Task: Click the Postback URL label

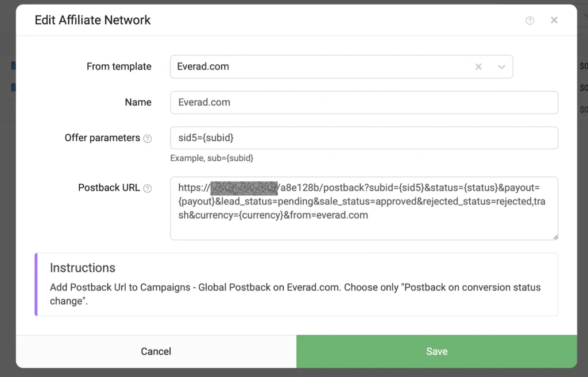Action: pyautogui.click(x=109, y=188)
